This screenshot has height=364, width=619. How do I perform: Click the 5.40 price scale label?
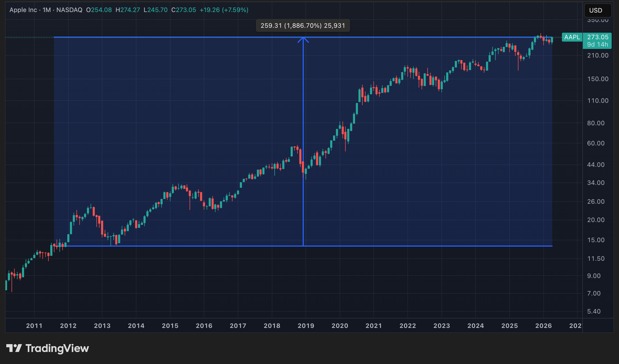[594, 311]
